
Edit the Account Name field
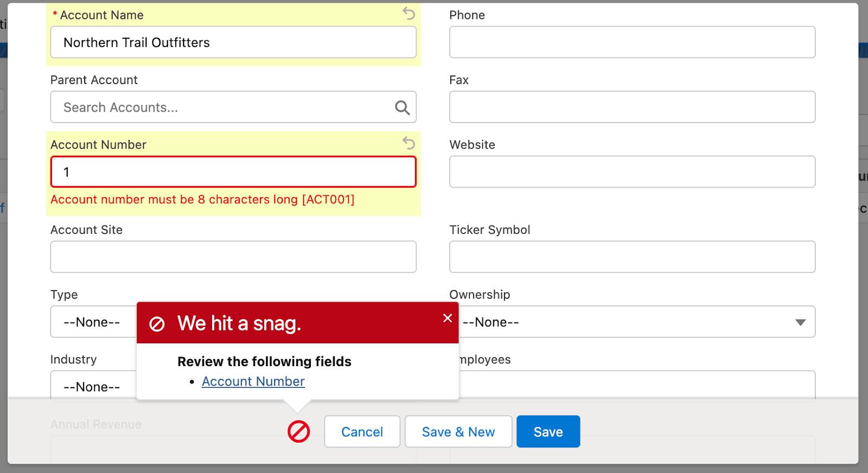tap(233, 42)
